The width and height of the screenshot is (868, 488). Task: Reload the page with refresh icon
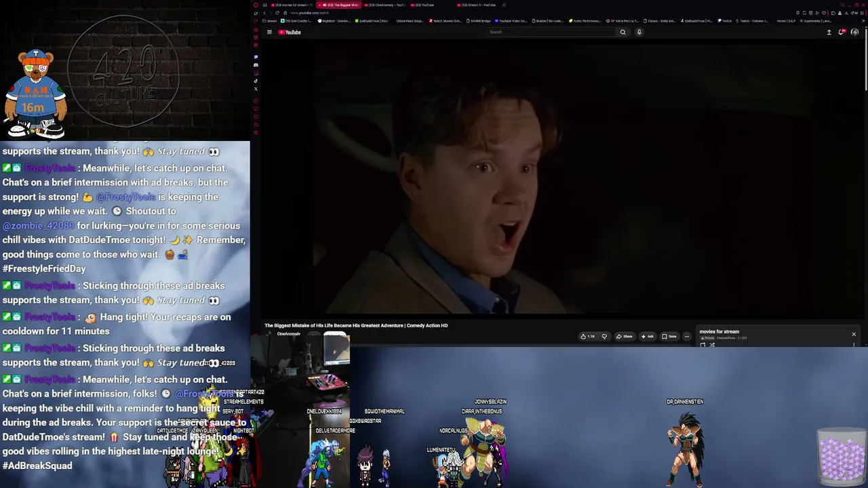click(x=276, y=13)
